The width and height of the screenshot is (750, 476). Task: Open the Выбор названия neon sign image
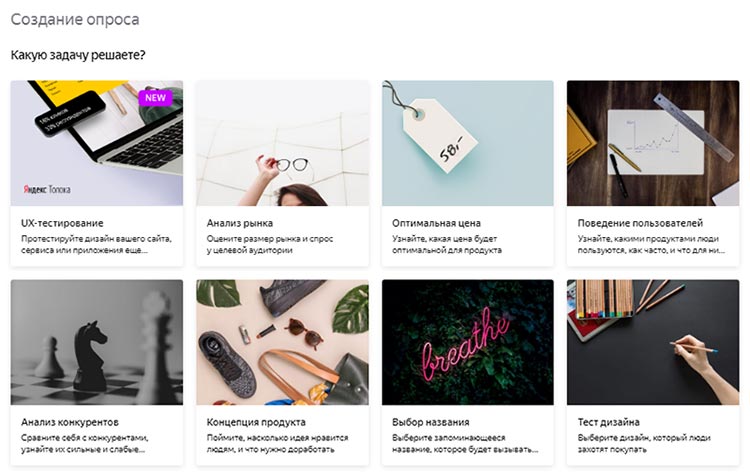coord(467,342)
